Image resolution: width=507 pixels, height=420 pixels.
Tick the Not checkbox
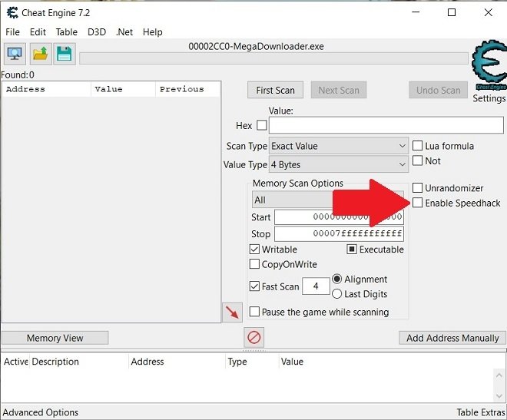(x=417, y=160)
